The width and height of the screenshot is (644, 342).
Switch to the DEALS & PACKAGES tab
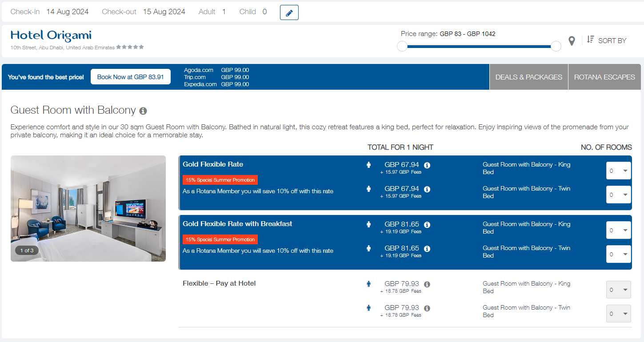(529, 77)
